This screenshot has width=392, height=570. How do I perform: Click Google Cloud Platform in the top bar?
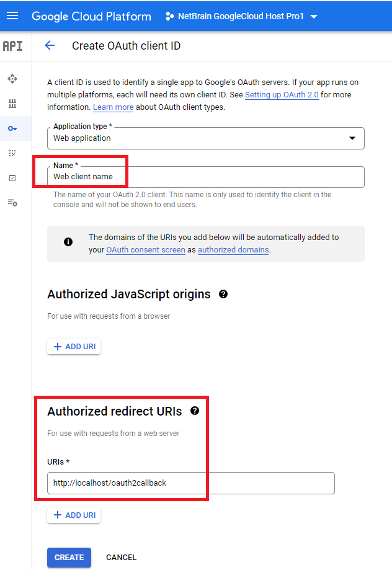91,16
